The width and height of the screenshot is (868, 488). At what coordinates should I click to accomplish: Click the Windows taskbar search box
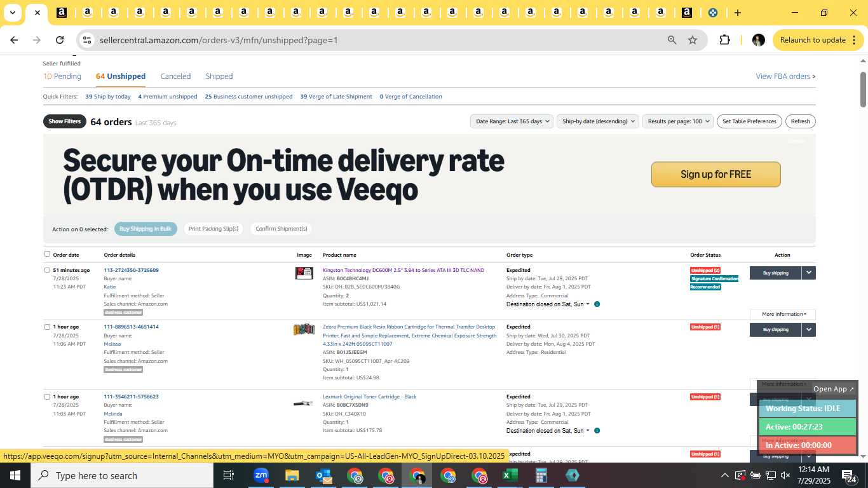tap(122, 475)
